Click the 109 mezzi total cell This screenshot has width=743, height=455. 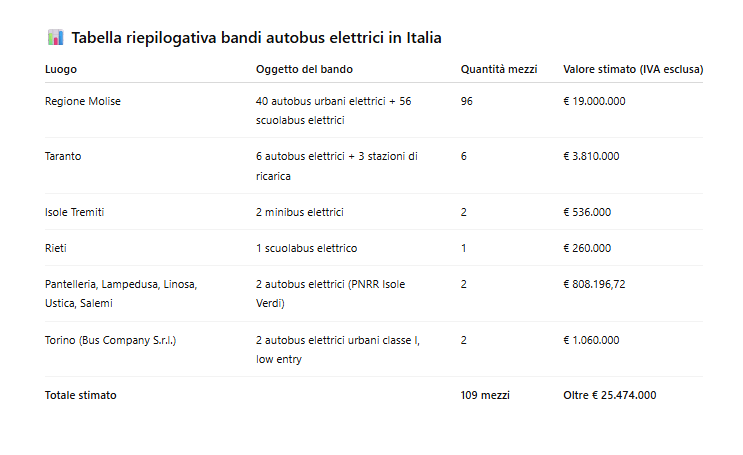tap(485, 395)
